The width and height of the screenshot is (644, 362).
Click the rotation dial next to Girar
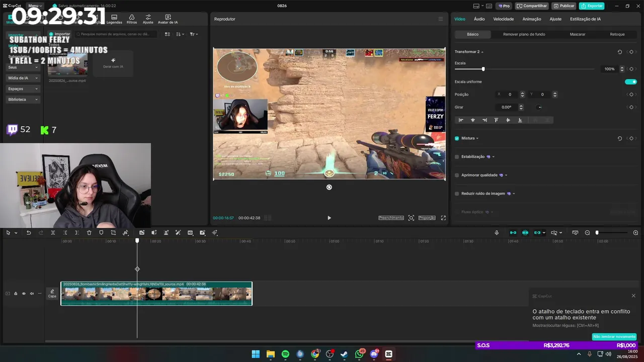click(x=539, y=107)
